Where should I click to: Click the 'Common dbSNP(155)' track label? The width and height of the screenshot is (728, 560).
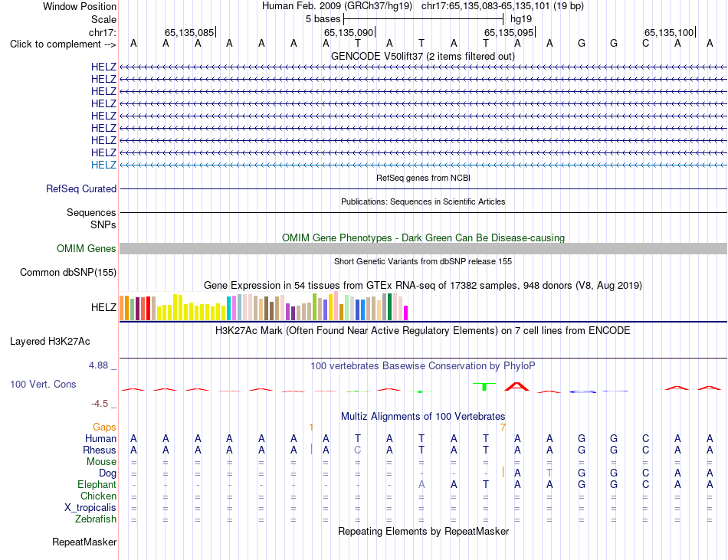tap(67, 273)
